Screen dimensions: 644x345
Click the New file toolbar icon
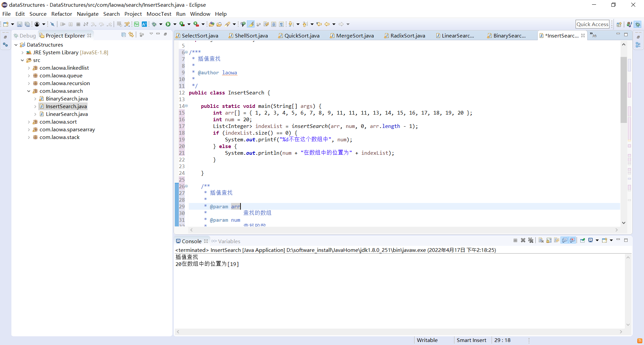[x=6, y=24]
